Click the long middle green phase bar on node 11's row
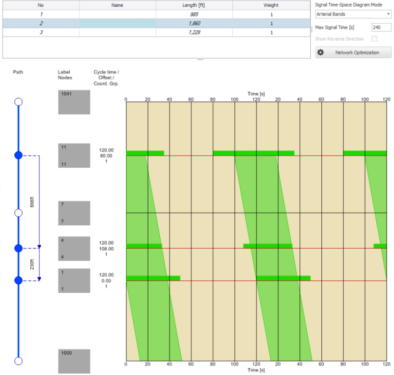 [x=254, y=153]
